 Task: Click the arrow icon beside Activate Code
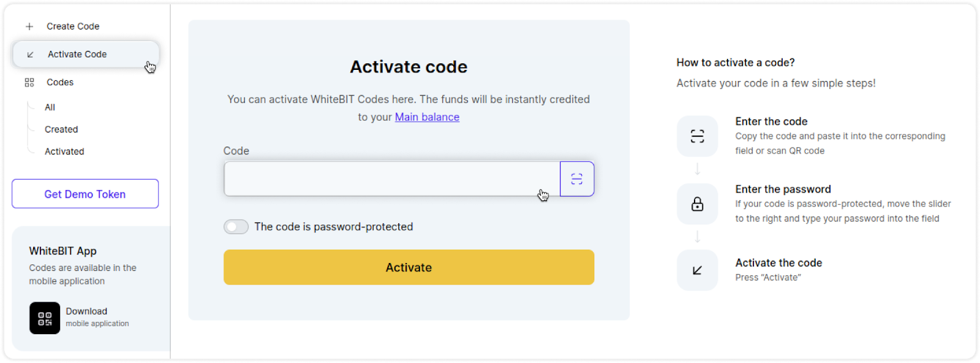point(30,55)
